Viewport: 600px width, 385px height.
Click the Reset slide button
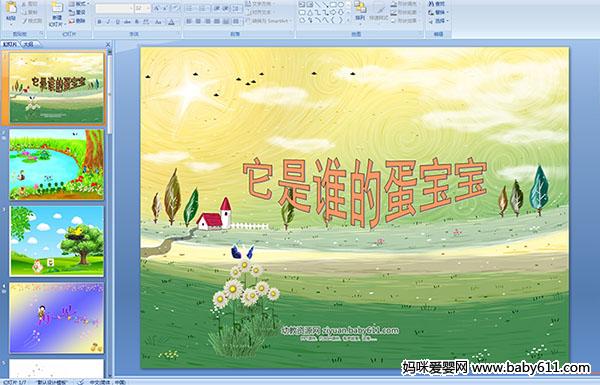[x=78, y=12]
